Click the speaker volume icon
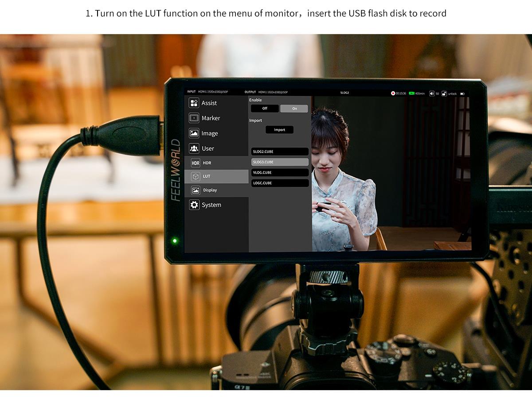Image resolution: width=532 pixels, height=403 pixels. pos(432,93)
